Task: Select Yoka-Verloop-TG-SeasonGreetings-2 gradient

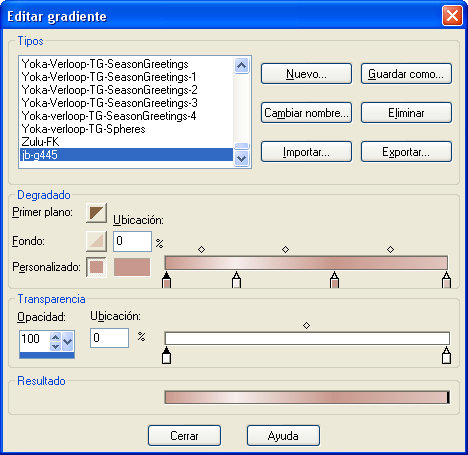Action: coord(127,90)
